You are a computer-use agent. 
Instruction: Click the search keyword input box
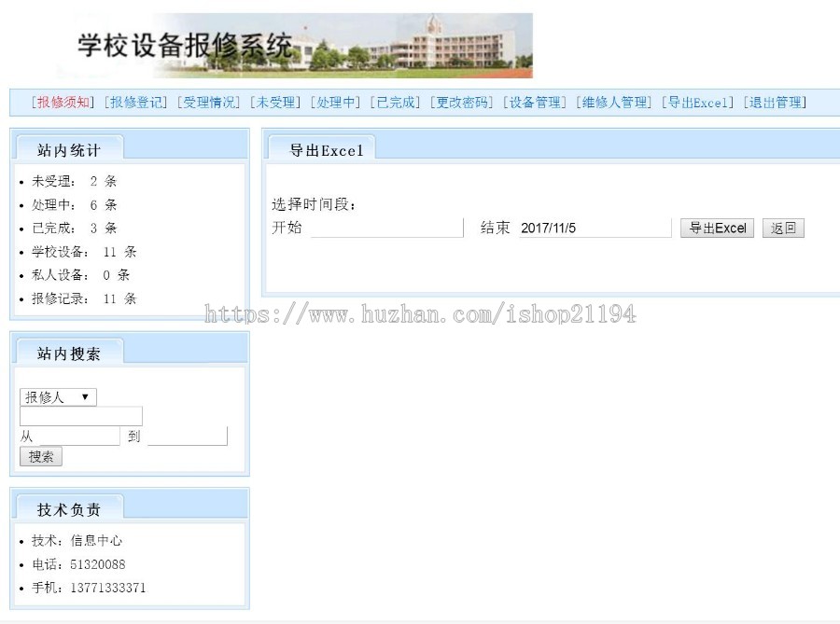[80, 416]
